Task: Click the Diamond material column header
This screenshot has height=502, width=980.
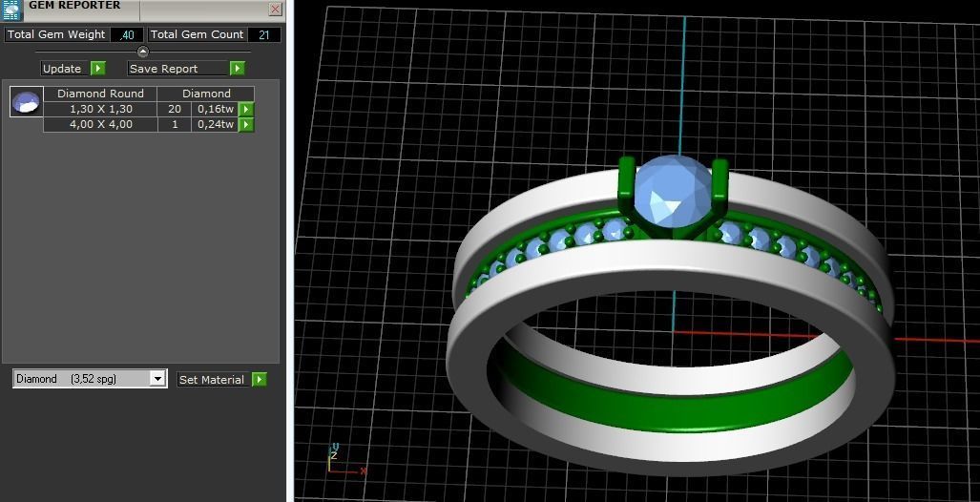Action: point(206,94)
